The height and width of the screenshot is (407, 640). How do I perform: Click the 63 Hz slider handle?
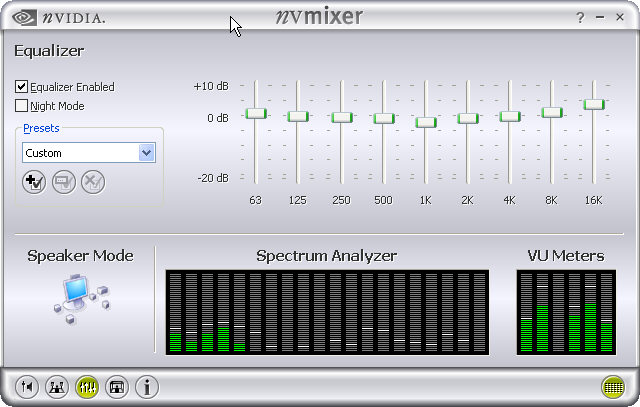[256, 113]
